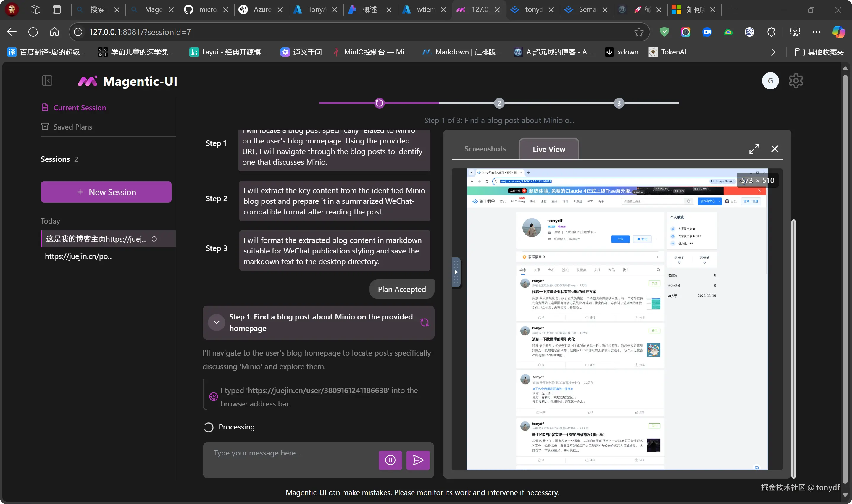Image resolution: width=852 pixels, height=504 pixels.
Task: Open Saved Plans in sidebar
Action: pos(72,127)
